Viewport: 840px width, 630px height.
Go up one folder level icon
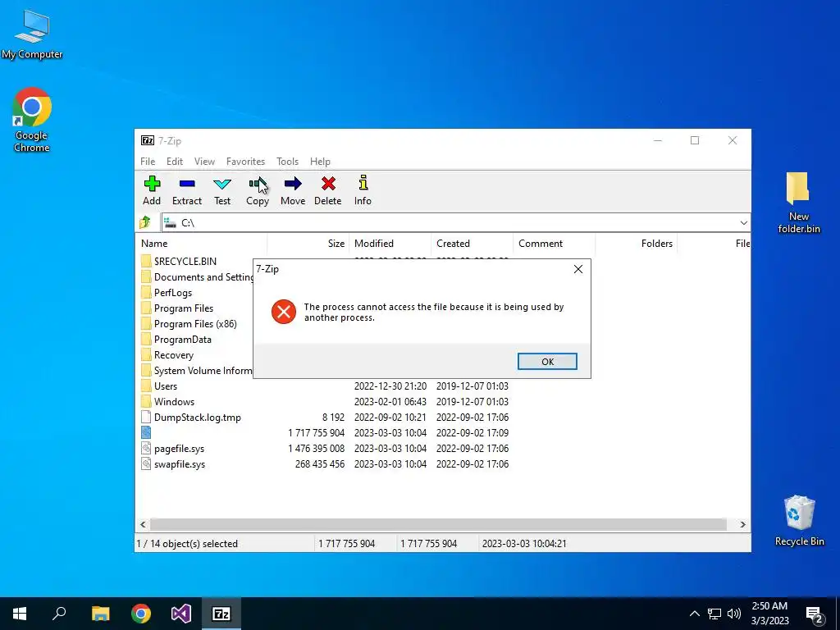[x=145, y=222]
